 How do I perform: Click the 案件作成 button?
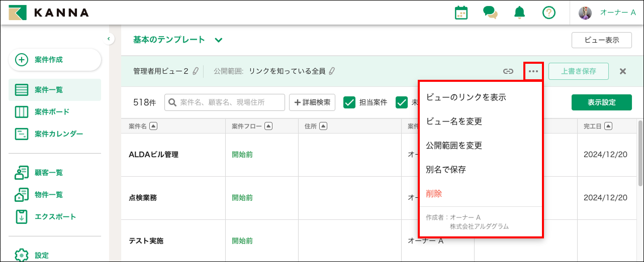[55, 60]
